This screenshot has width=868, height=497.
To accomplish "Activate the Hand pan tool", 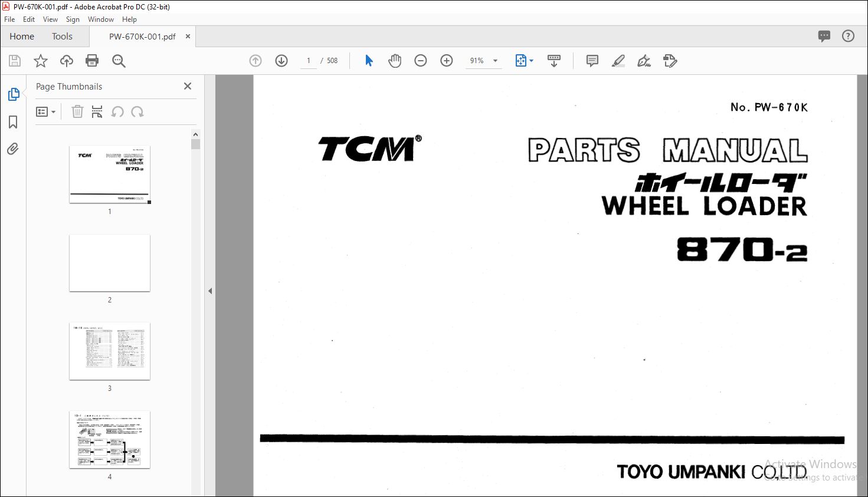I will (395, 61).
